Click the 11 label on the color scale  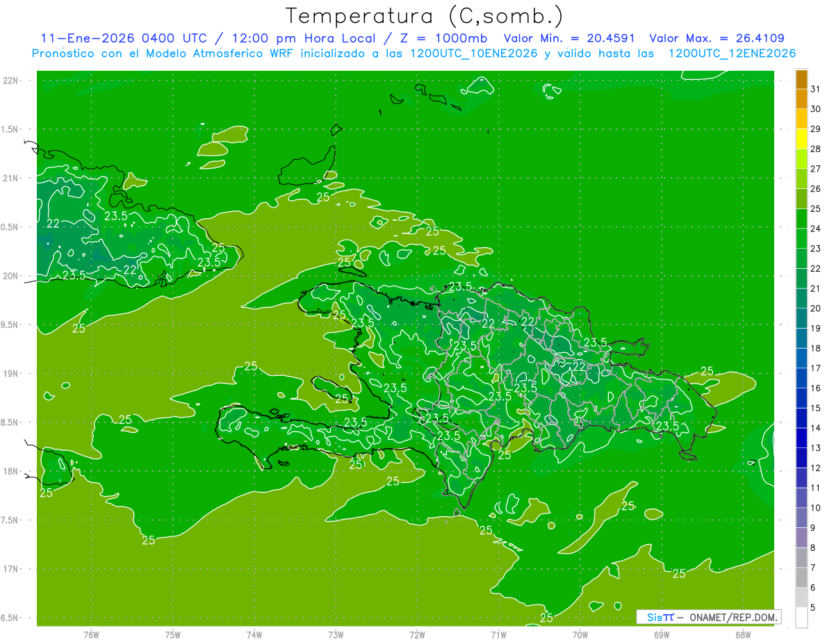pos(815,488)
